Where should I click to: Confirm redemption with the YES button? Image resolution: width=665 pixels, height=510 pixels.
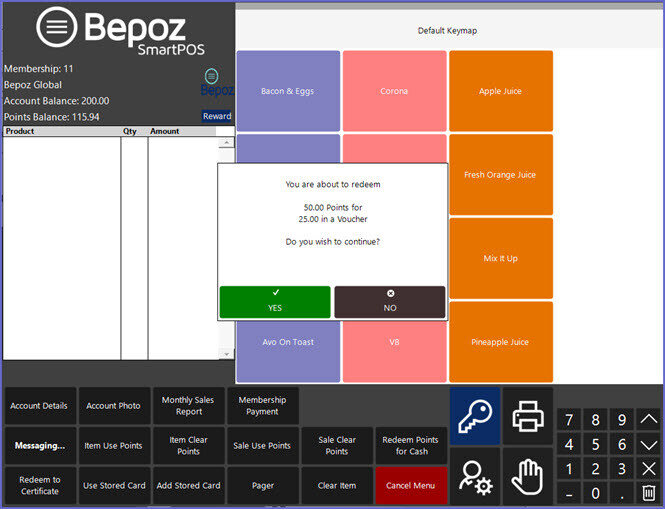[x=275, y=302]
